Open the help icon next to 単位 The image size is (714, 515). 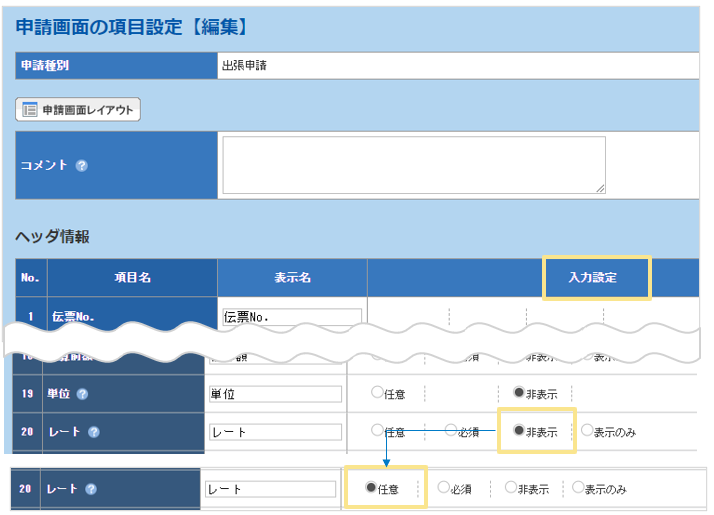pyautogui.click(x=81, y=394)
